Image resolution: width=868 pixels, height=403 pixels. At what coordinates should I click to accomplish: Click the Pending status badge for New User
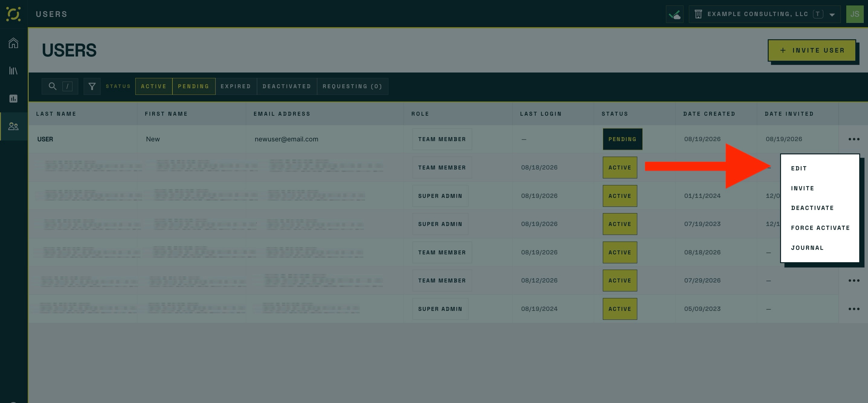point(622,139)
